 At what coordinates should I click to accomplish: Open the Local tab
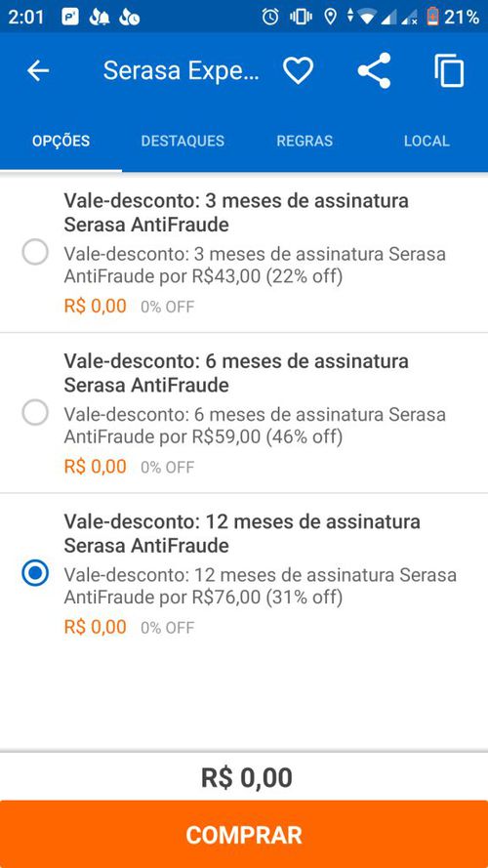point(427,141)
